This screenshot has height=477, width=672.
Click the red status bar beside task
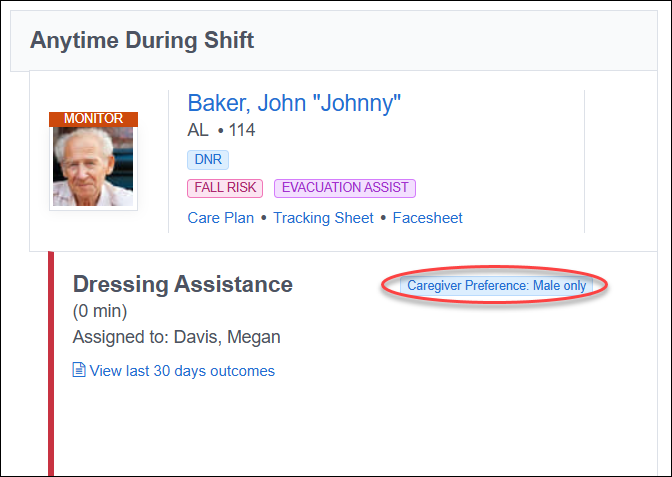(x=51, y=363)
